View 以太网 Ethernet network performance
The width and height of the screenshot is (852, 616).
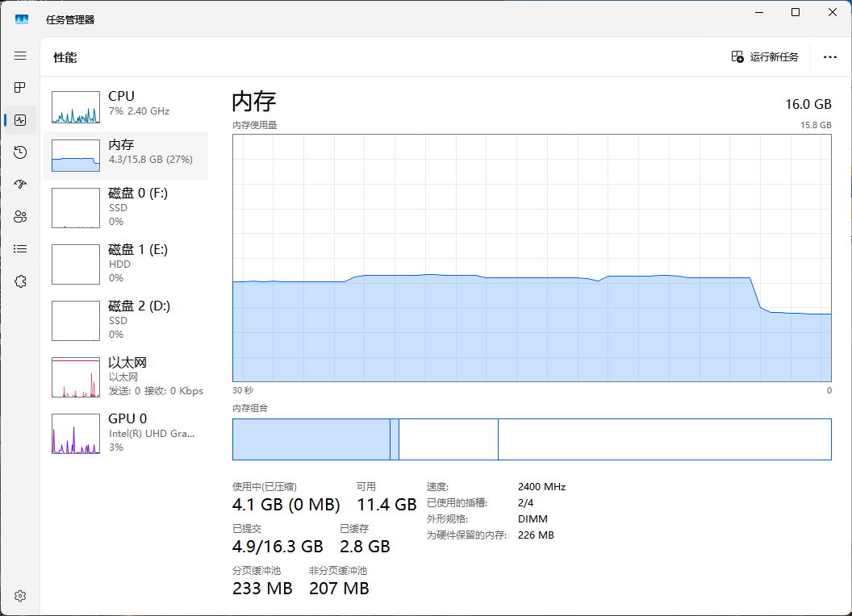click(x=125, y=377)
